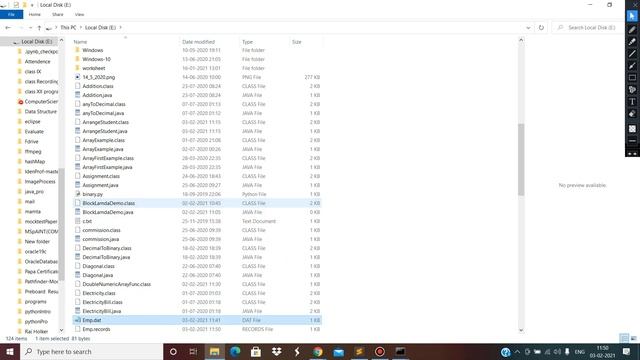Click the chevron after Local Disk (E:) in the breadcrumb
The height and width of the screenshot is (360, 640).
(120, 27)
